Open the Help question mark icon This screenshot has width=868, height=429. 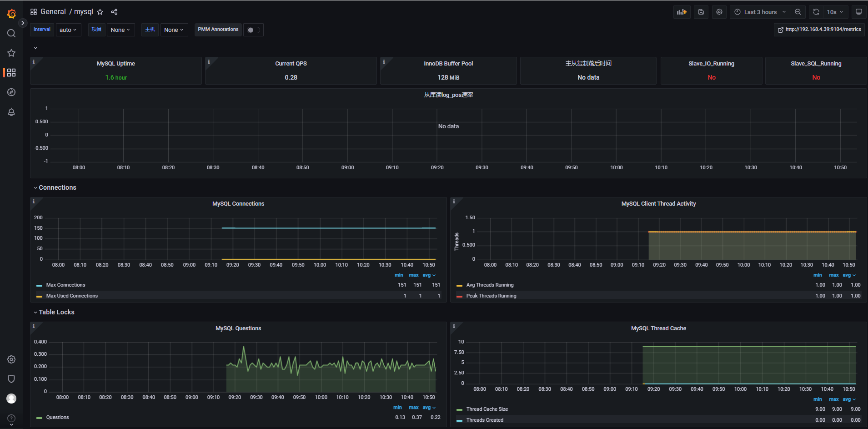pos(11,418)
